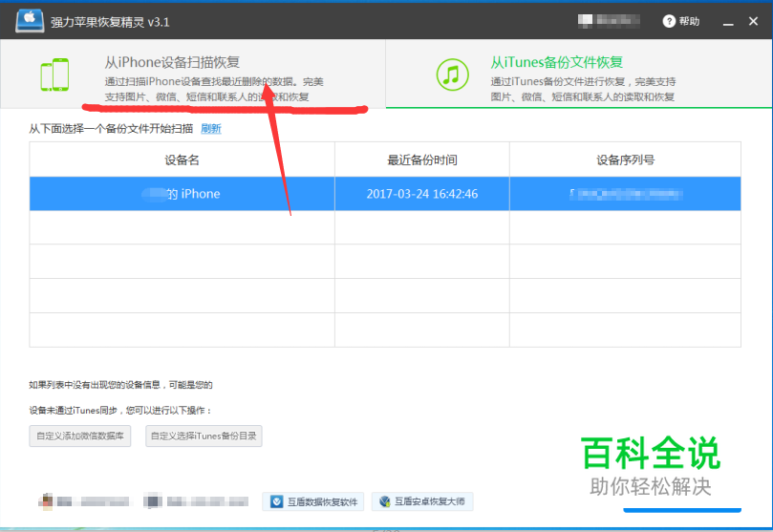773x532 pixels.
Task: Click the 设备序列号 column header
Action: pyautogui.click(x=625, y=160)
